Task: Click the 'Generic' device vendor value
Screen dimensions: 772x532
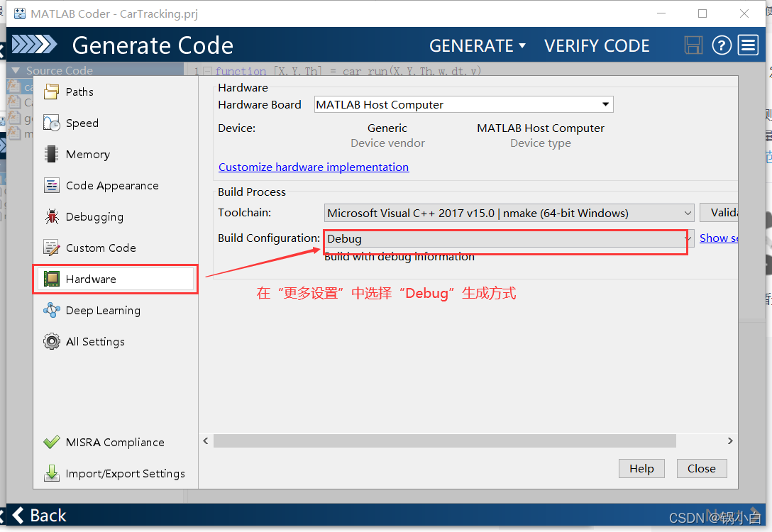Action: (387, 128)
